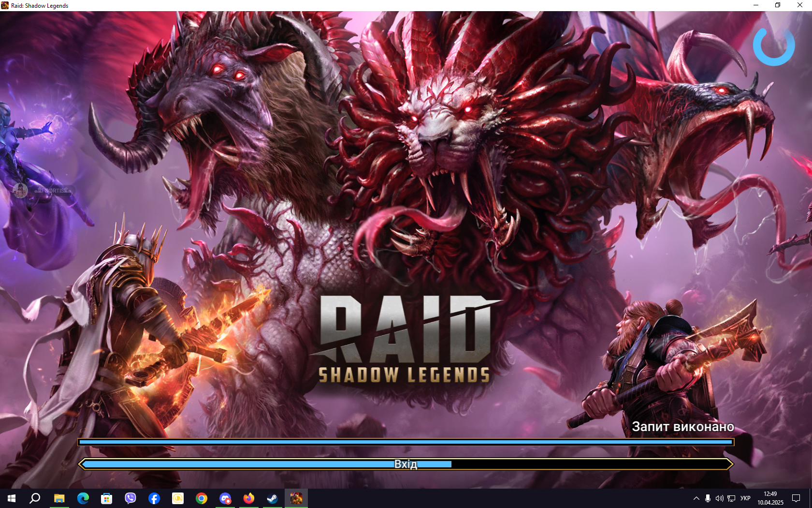Click the microphone tray icon
812x508 pixels.
point(708,498)
